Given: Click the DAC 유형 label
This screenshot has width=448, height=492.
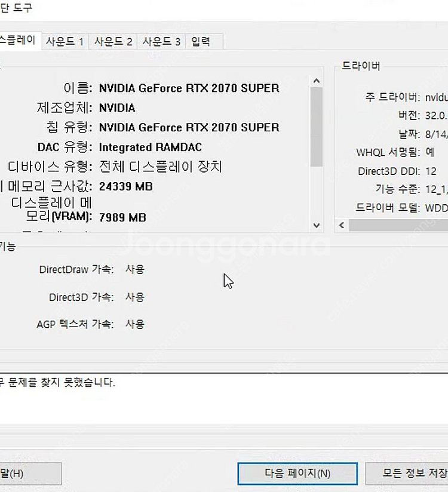Looking at the screenshot, I should [65, 147].
